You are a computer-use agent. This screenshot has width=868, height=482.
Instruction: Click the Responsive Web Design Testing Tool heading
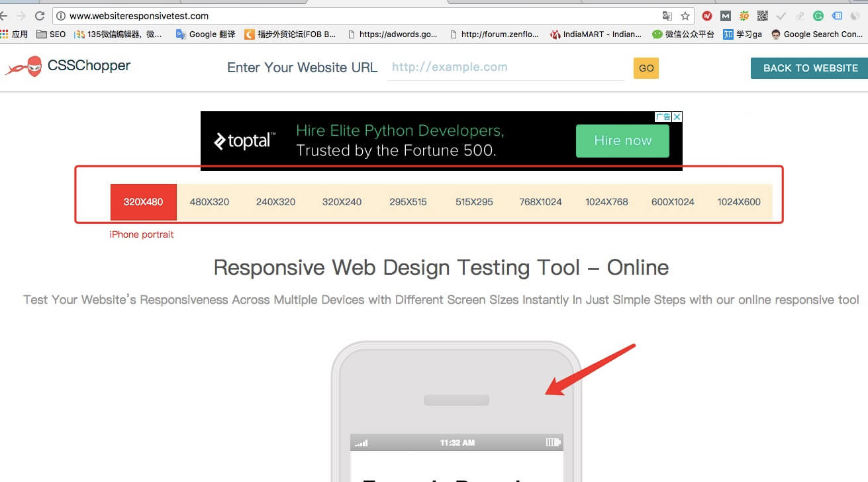441,267
